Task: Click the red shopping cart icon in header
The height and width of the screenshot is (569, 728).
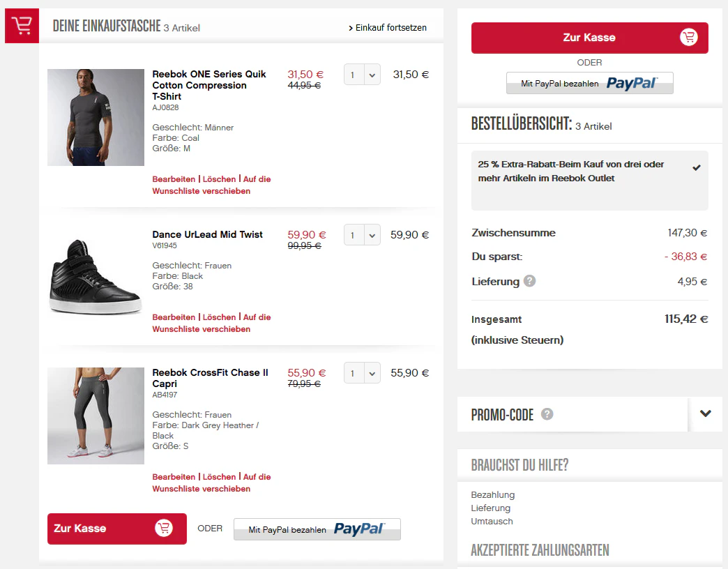Action: pyautogui.click(x=22, y=26)
